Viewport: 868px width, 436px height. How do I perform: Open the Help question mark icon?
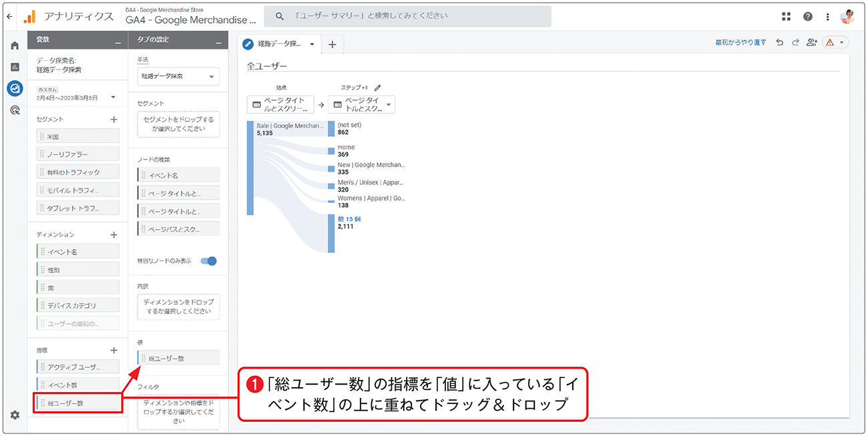coord(808,17)
